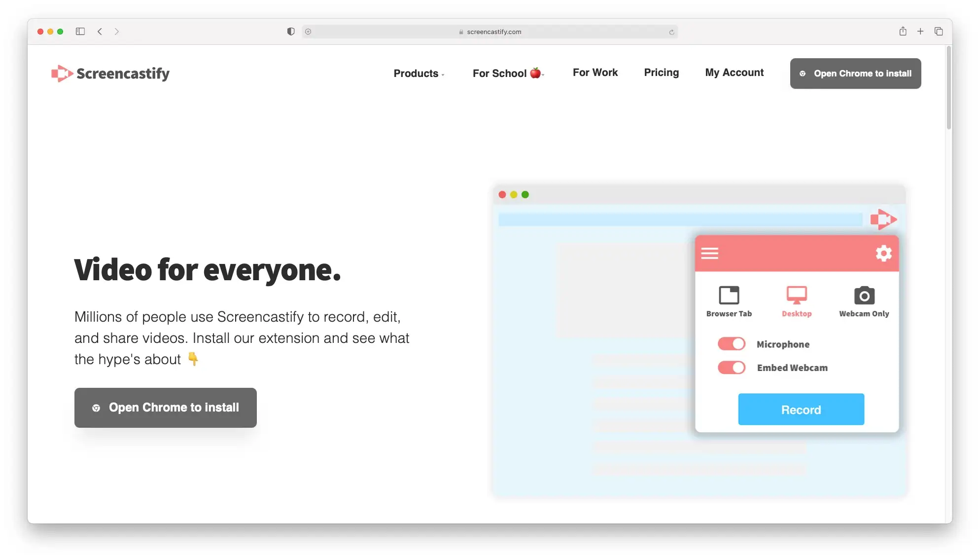
Task: Click the My Account navigation link
Action: pyautogui.click(x=735, y=73)
